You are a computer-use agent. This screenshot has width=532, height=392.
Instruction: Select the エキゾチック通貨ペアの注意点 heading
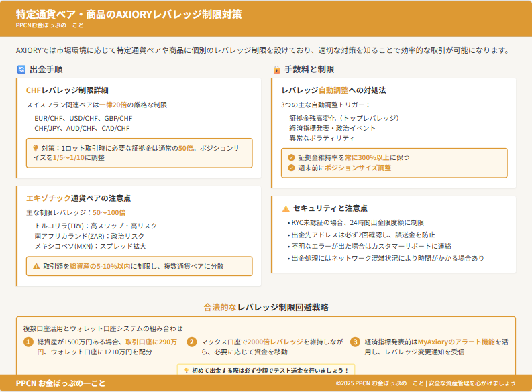tap(78, 198)
